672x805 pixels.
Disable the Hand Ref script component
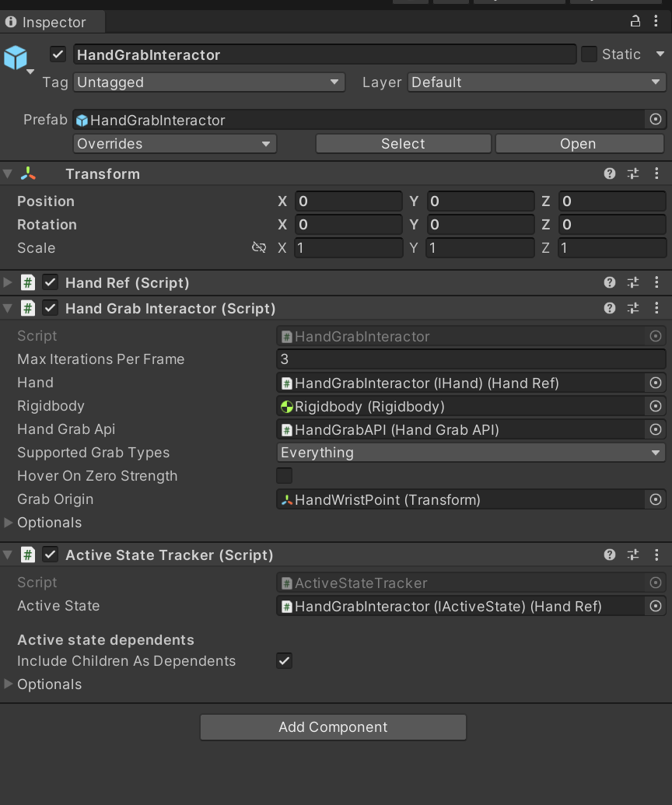[x=50, y=282]
